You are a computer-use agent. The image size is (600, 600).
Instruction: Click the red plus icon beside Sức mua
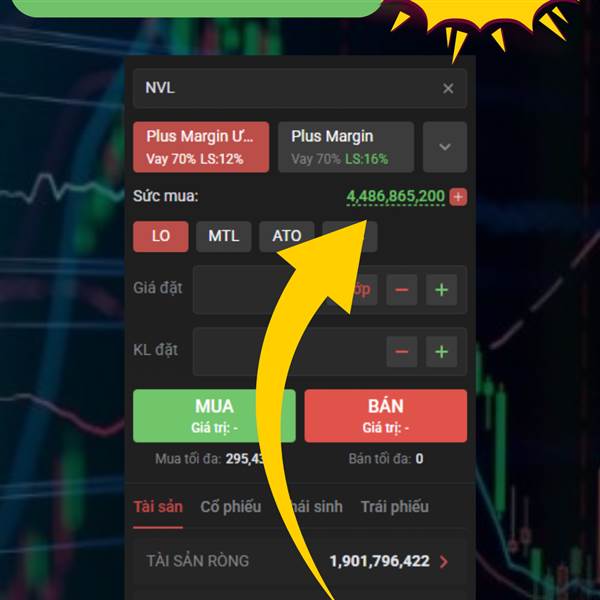coord(458,197)
